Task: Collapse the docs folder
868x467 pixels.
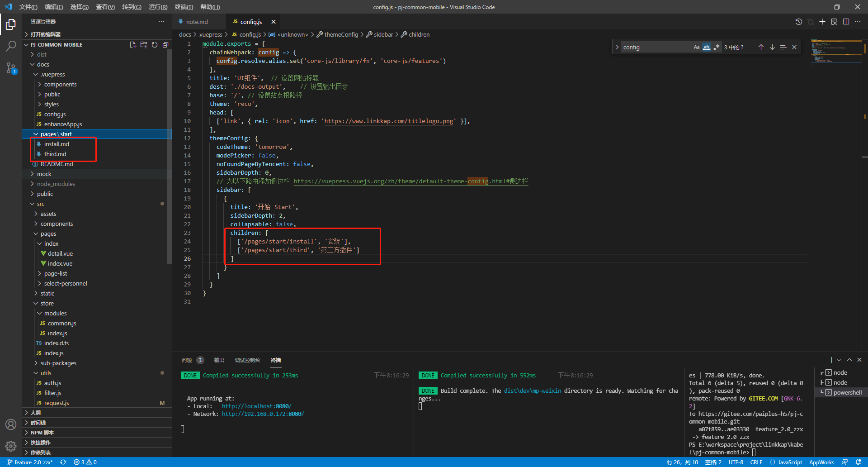Action: [43, 64]
